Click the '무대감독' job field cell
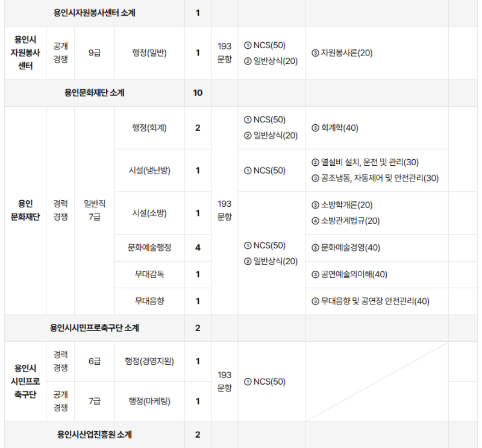The image size is (482, 448). (149, 274)
